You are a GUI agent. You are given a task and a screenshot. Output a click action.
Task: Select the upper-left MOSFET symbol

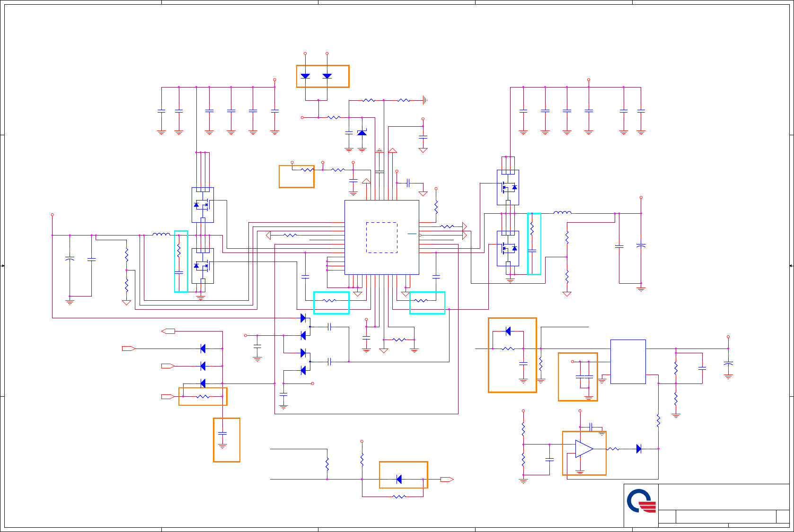tap(203, 205)
